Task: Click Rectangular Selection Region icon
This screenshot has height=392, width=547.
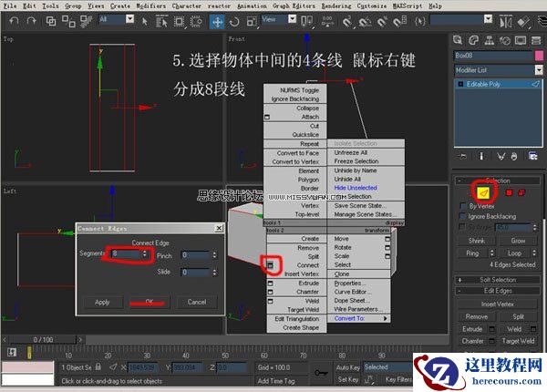Action: point(179,22)
